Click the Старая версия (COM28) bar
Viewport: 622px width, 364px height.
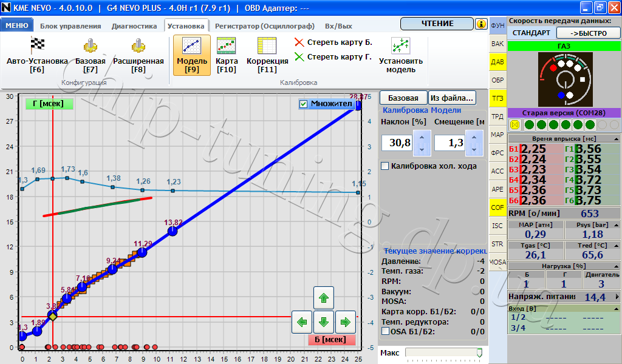[564, 113]
